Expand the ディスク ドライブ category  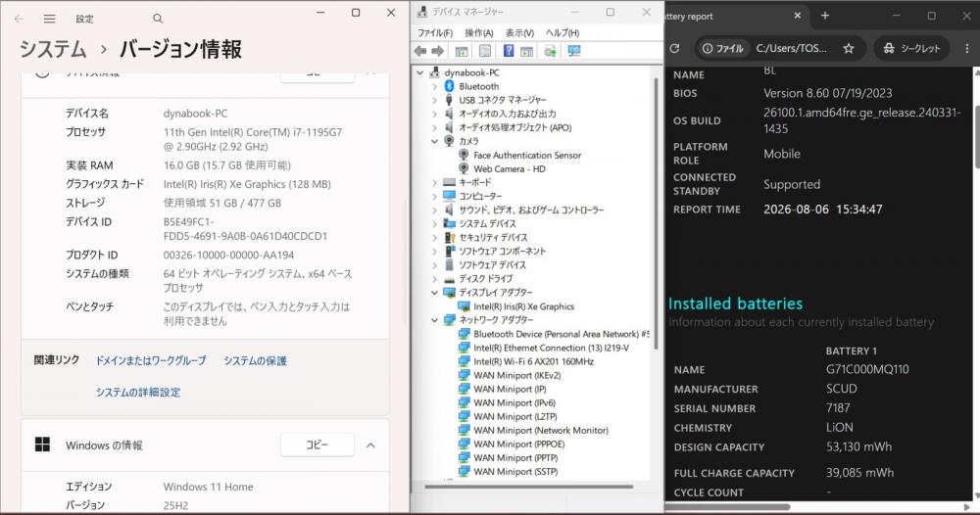[x=434, y=278]
